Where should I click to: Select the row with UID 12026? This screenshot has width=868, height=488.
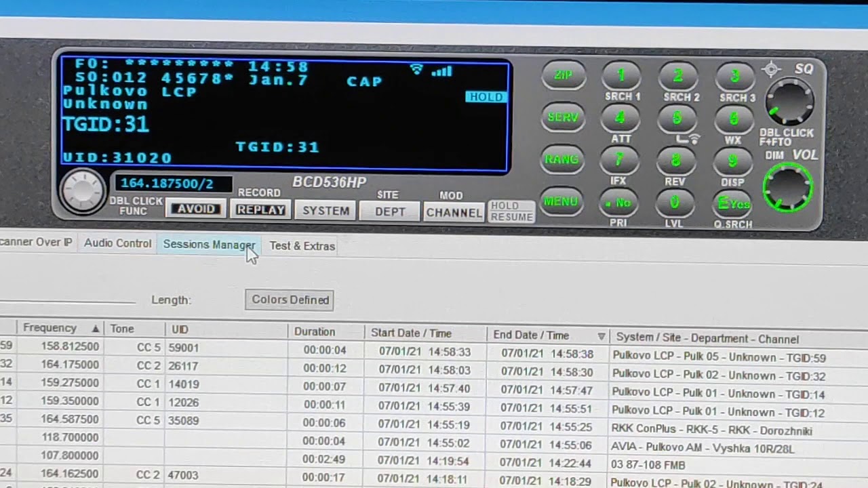point(434,405)
